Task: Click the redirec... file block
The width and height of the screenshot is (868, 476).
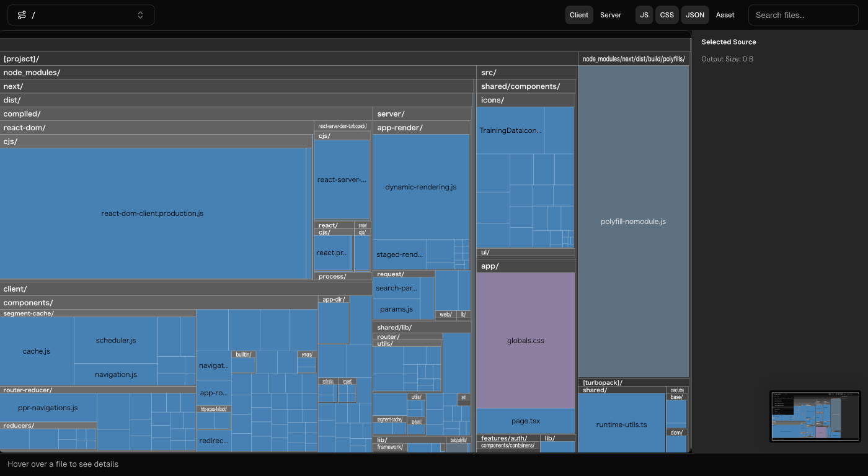Action: (x=214, y=441)
